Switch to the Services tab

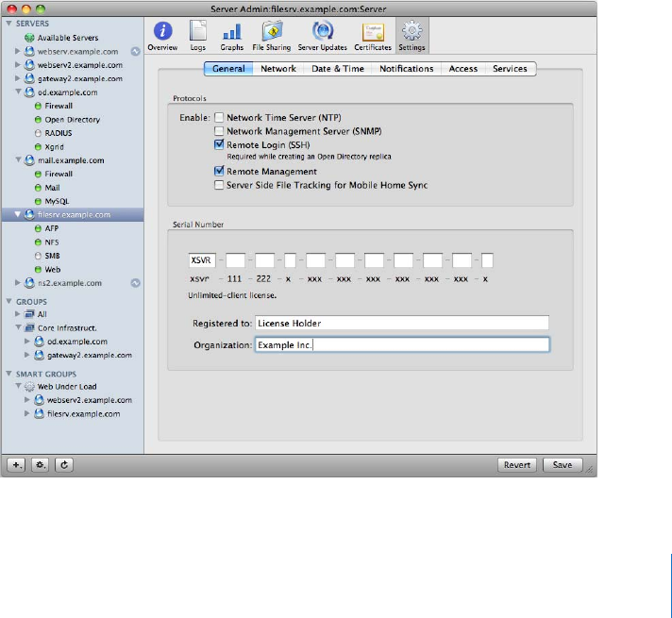click(510, 69)
